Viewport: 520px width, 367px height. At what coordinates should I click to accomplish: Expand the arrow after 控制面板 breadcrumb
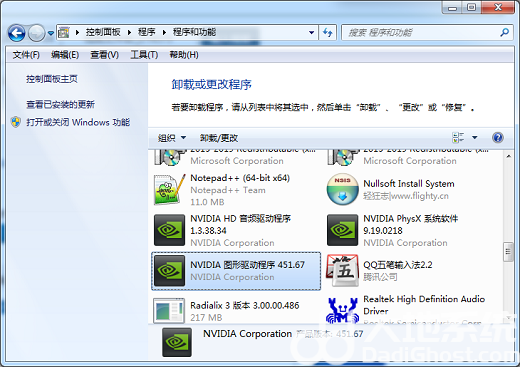pyautogui.click(x=129, y=32)
